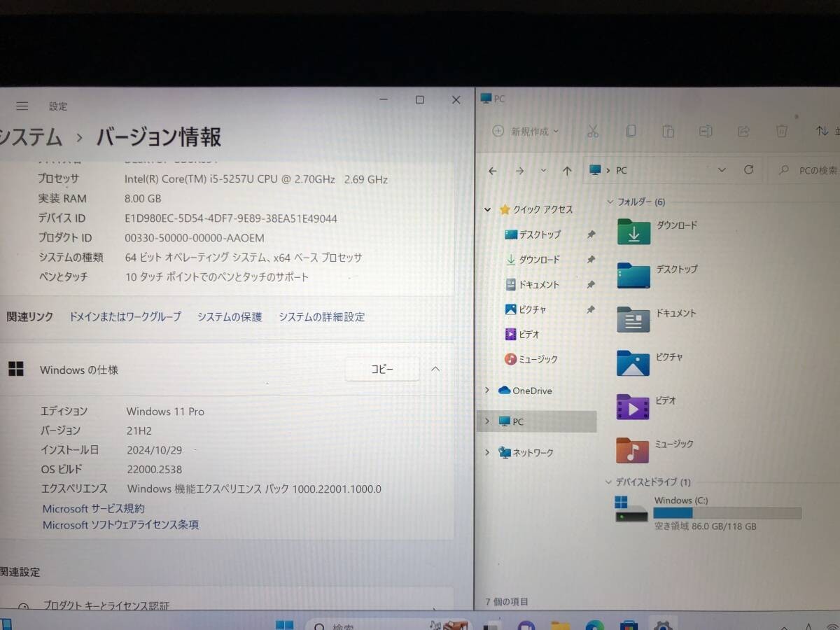
Task: Select ビデオ in Quick Access sidebar
Action: click(522, 335)
